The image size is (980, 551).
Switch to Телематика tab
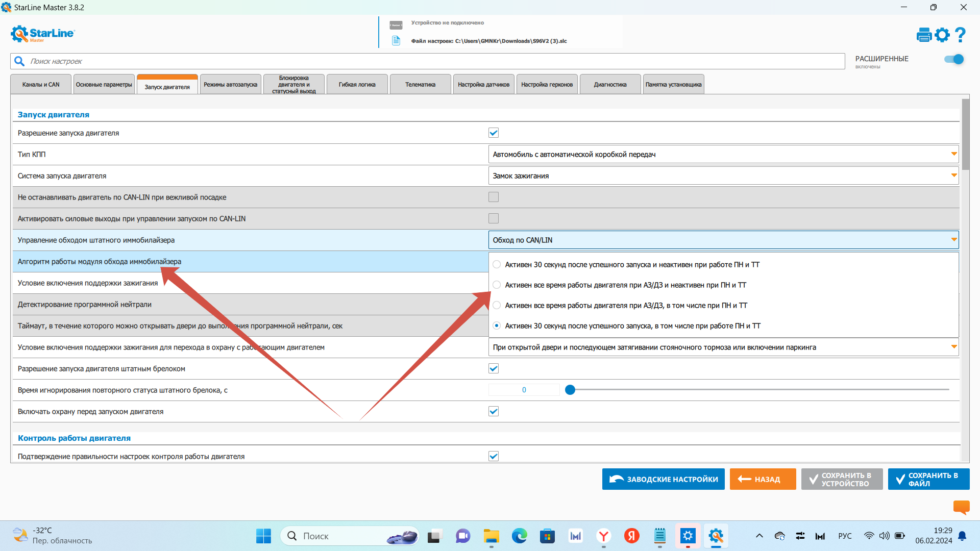pos(421,85)
